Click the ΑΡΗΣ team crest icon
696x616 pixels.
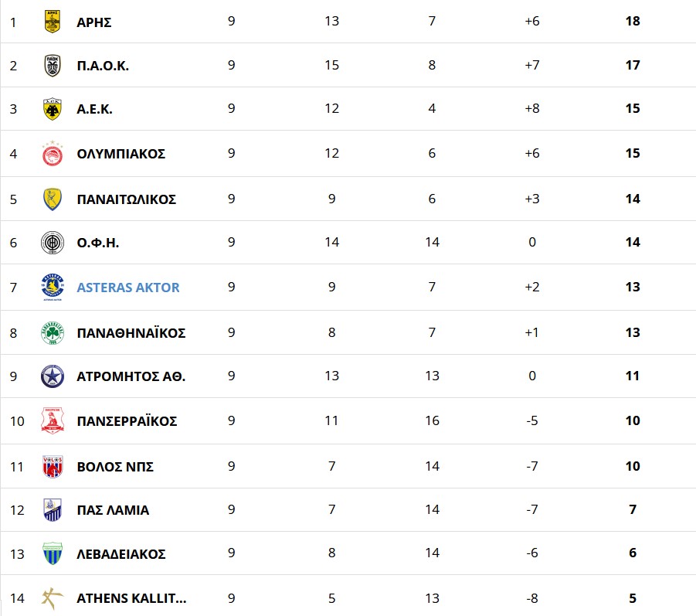point(53,22)
